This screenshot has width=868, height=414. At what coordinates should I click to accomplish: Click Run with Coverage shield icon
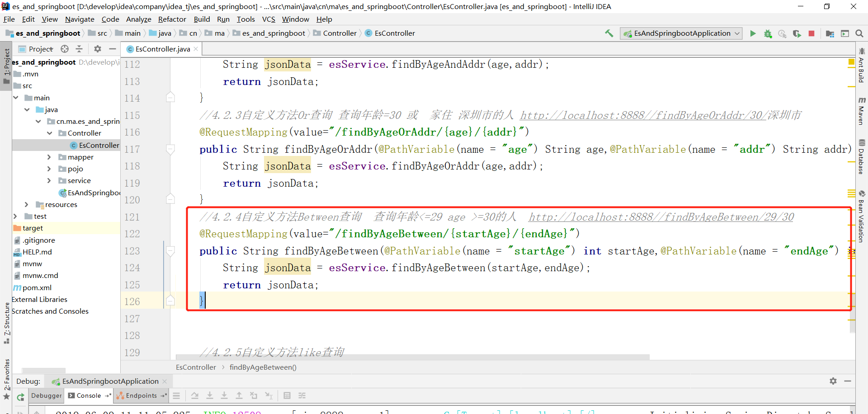click(797, 33)
